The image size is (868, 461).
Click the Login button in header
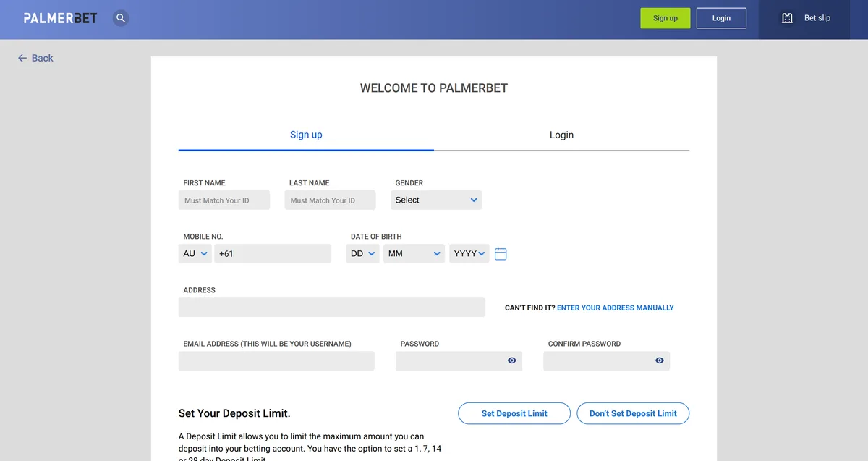(x=721, y=18)
